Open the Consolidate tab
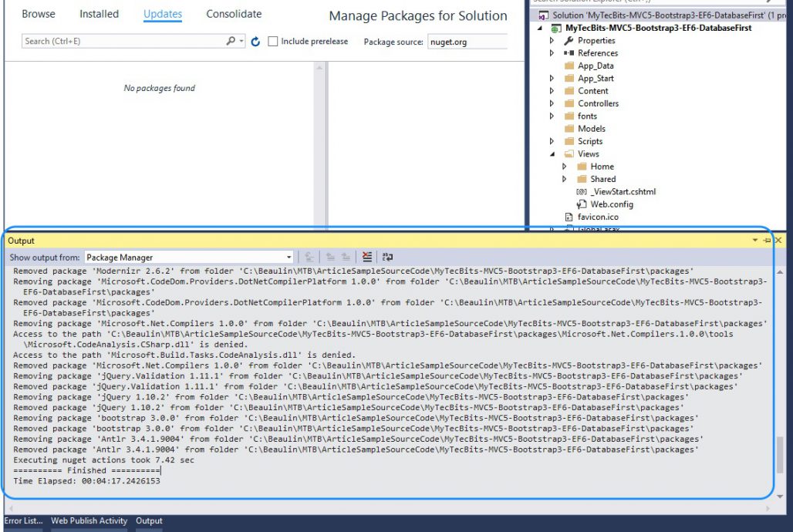The image size is (793, 532). coord(234,14)
